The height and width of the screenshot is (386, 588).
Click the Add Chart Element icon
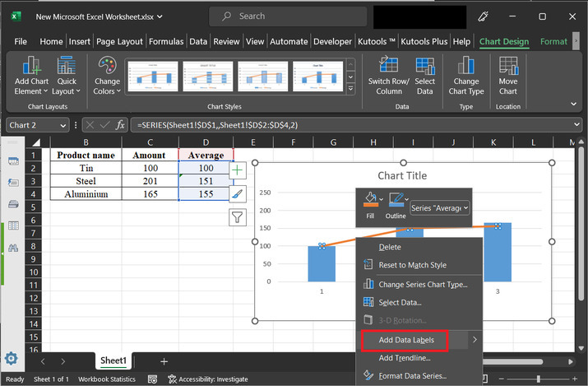point(33,69)
